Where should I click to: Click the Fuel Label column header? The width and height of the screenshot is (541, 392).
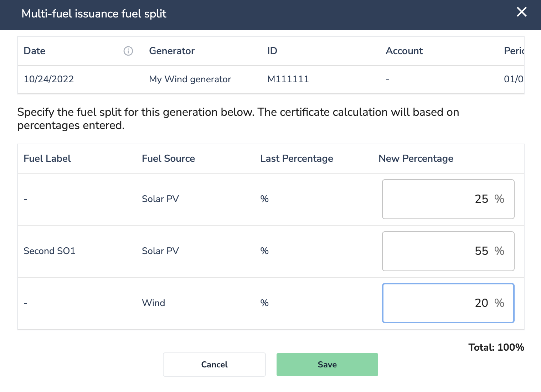point(47,159)
